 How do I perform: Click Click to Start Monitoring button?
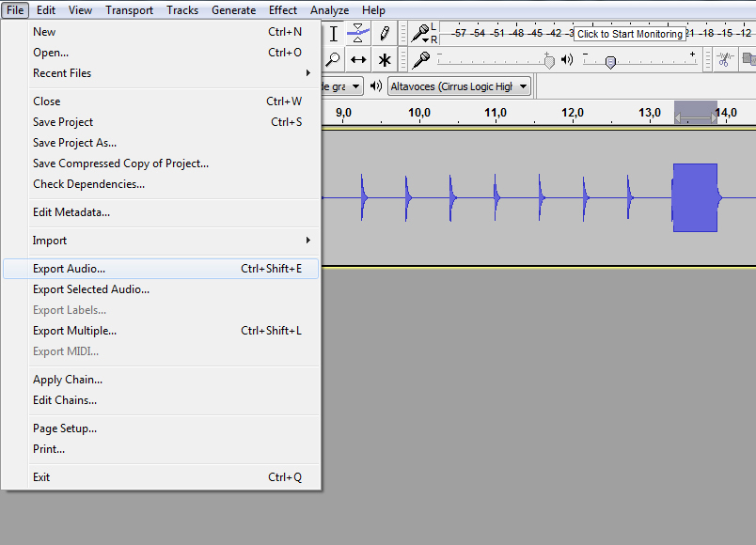click(630, 34)
